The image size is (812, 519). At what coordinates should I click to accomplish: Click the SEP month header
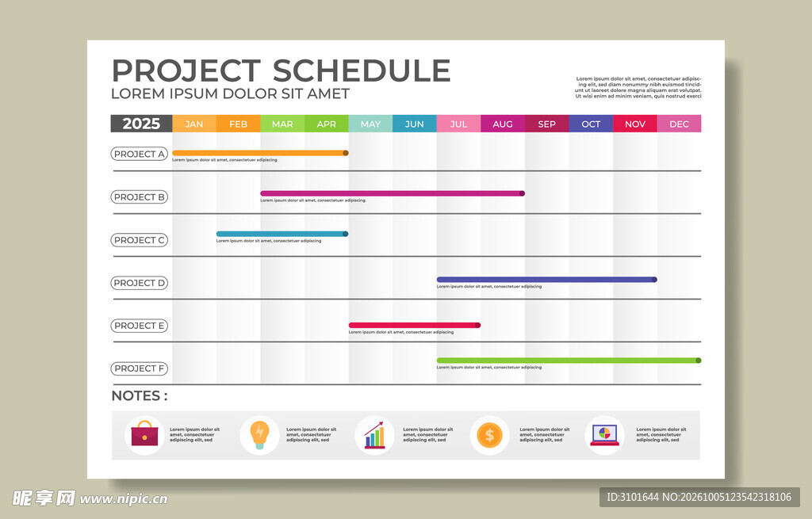(547, 124)
